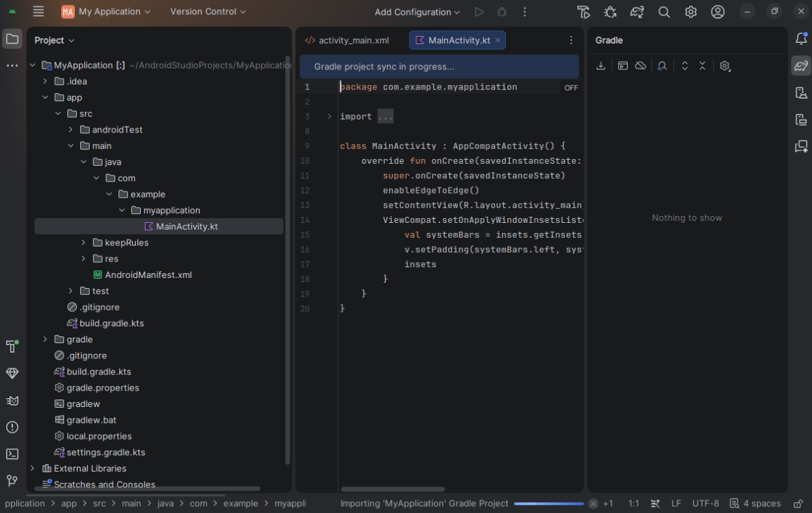
Task: Expand all in Gradle panel
Action: coord(685,66)
